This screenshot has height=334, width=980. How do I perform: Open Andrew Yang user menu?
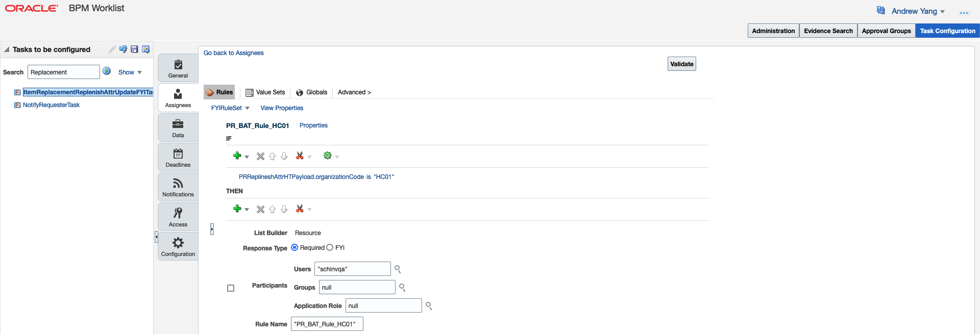point(917,11)
